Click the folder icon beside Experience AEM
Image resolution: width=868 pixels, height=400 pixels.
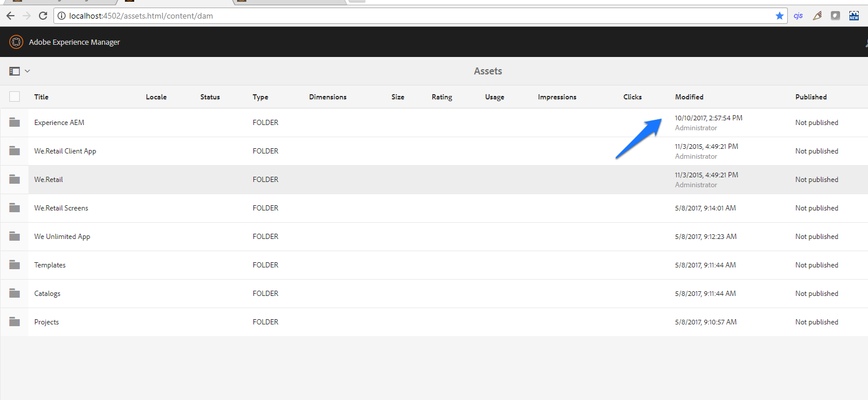tap(15, 122)
